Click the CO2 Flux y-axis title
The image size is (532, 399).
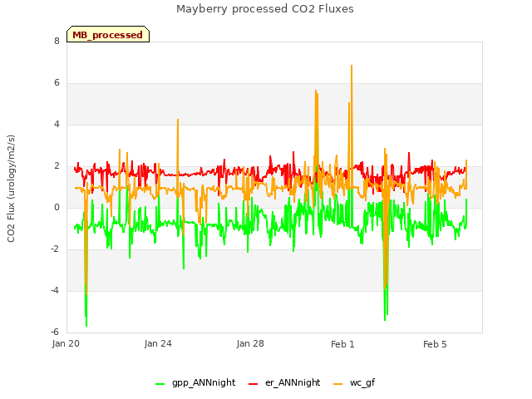tap(11, 189)
